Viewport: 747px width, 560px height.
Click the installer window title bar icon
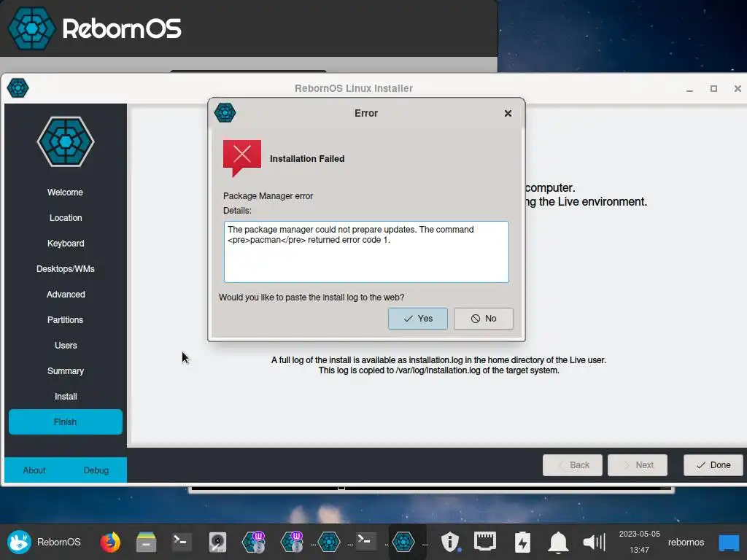point(18,88)
